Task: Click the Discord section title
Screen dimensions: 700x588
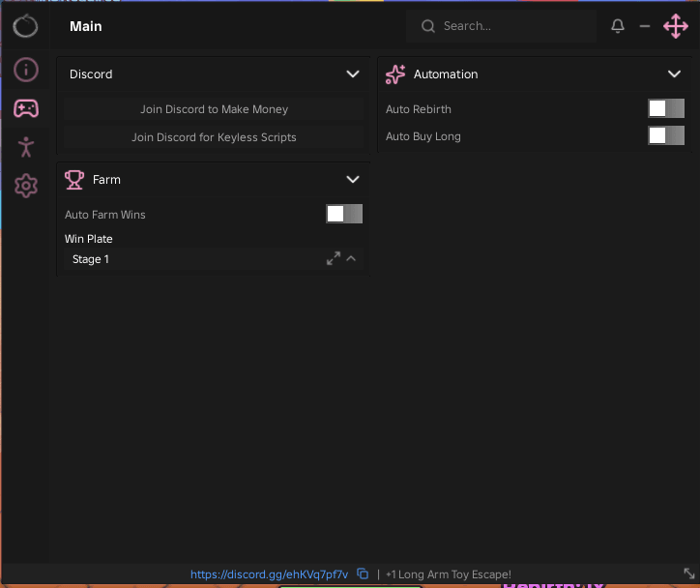Action: click(x=91, y=74)
